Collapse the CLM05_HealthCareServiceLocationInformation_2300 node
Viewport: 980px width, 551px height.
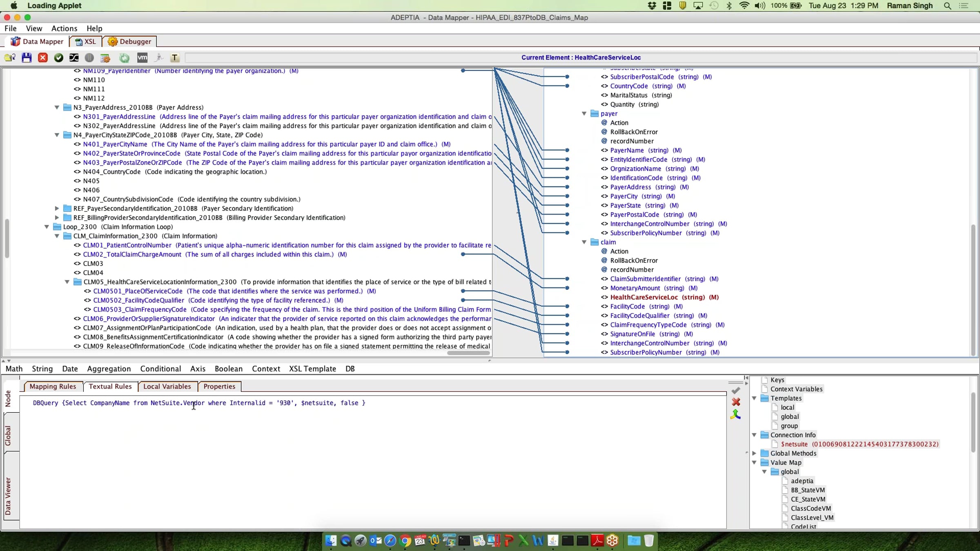pos(67,282)
